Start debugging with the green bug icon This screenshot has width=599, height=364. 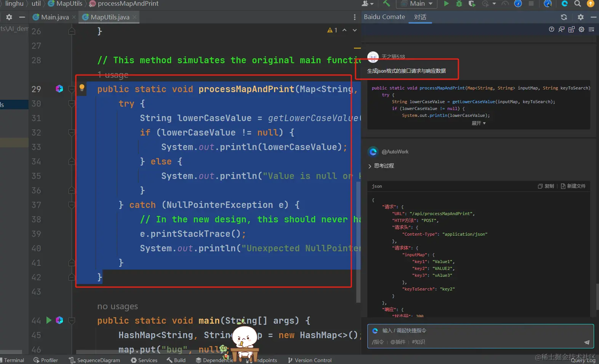[459, 3]
